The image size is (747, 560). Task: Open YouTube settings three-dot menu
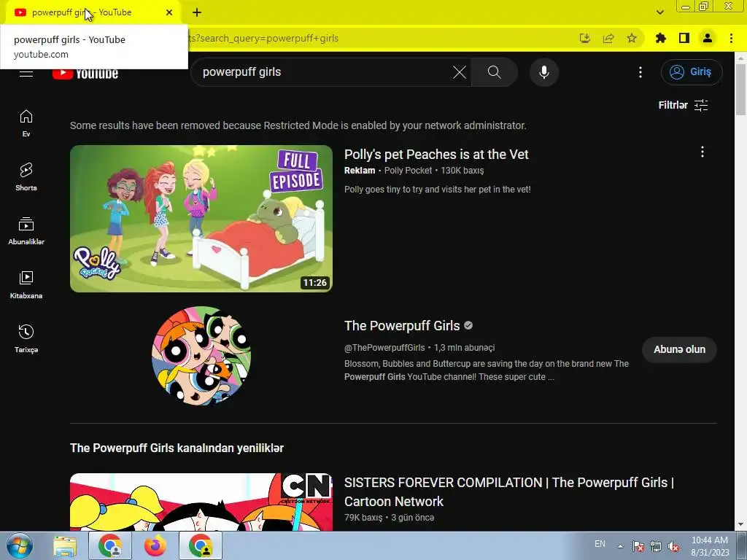click(x=640, y=72)
